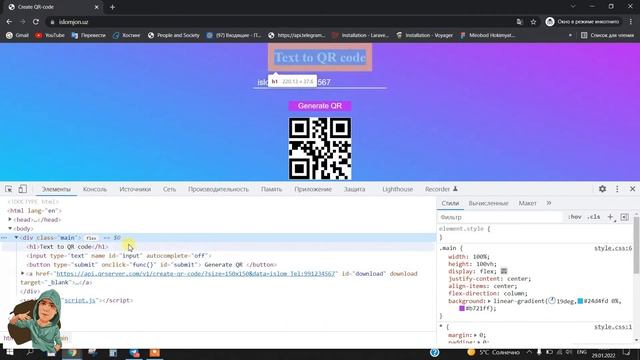Expand the margin property triangle

476,335
